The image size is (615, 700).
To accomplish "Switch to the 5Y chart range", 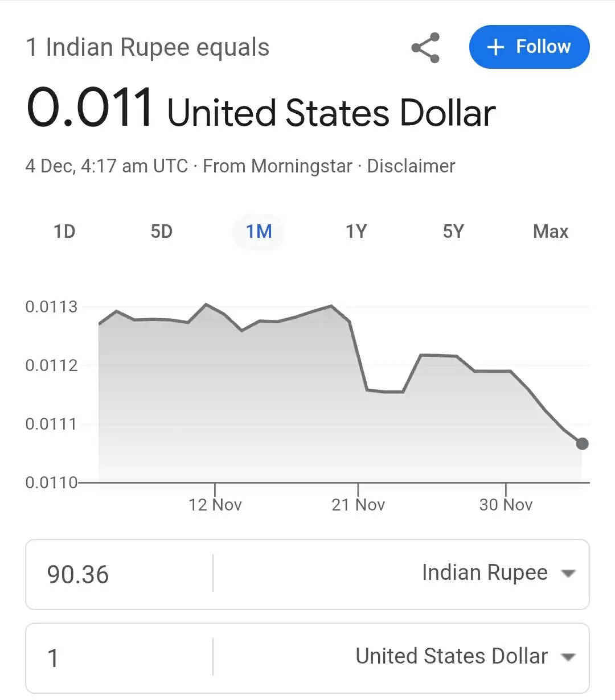I will (x=453, y=232).
